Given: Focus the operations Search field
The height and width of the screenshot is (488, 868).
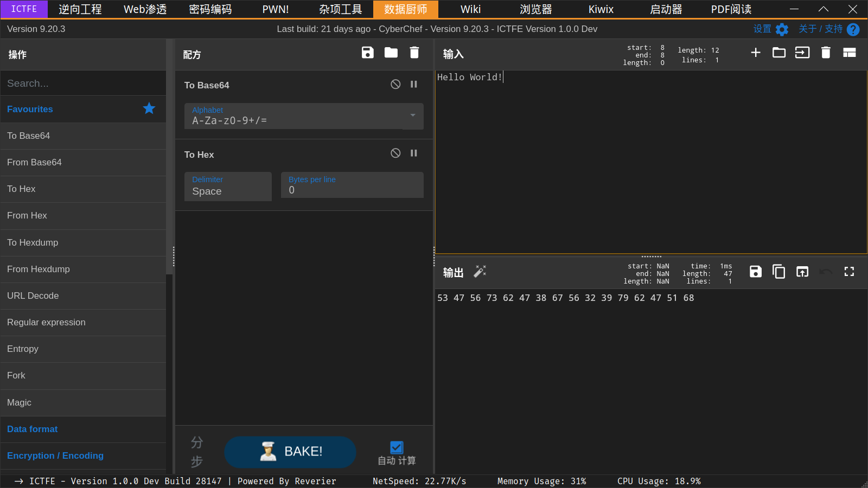Looking at the screenshot, I should [x=83, y=83].
